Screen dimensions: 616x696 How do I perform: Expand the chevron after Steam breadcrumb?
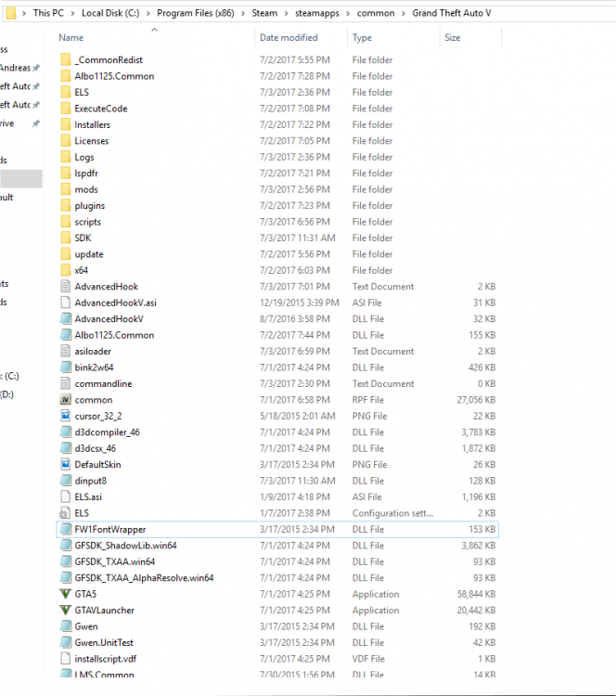[x=287, y=13]
